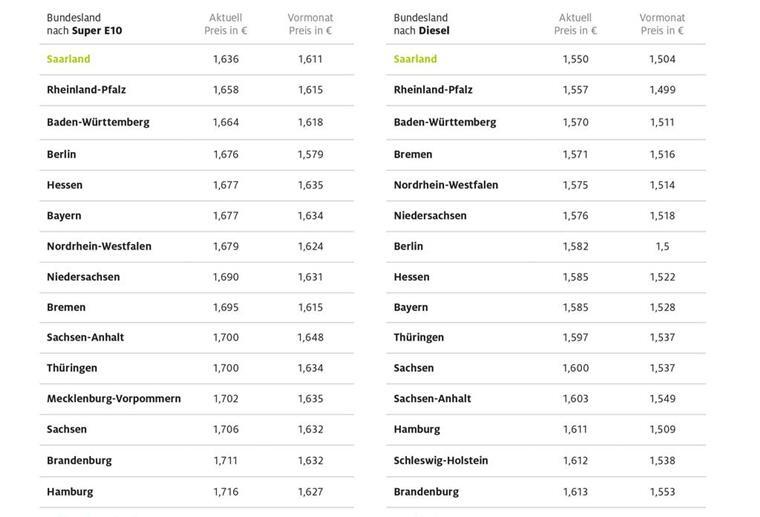
Task: Click Niedersachsen in Super E10 table
Action: coord(83,277)
